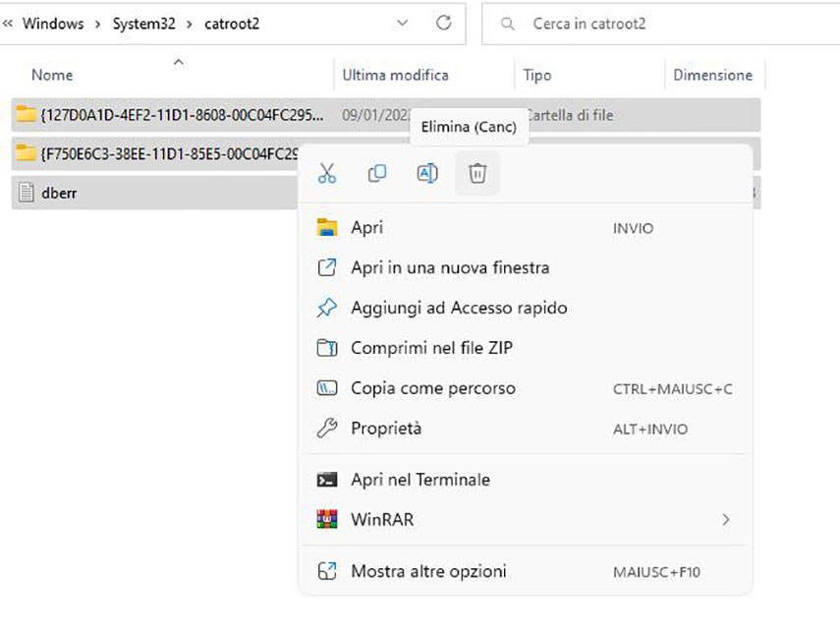Click System32 in the breadcrumb path
The width and height of the screenshot is (840, 635).
click(142, 24)
